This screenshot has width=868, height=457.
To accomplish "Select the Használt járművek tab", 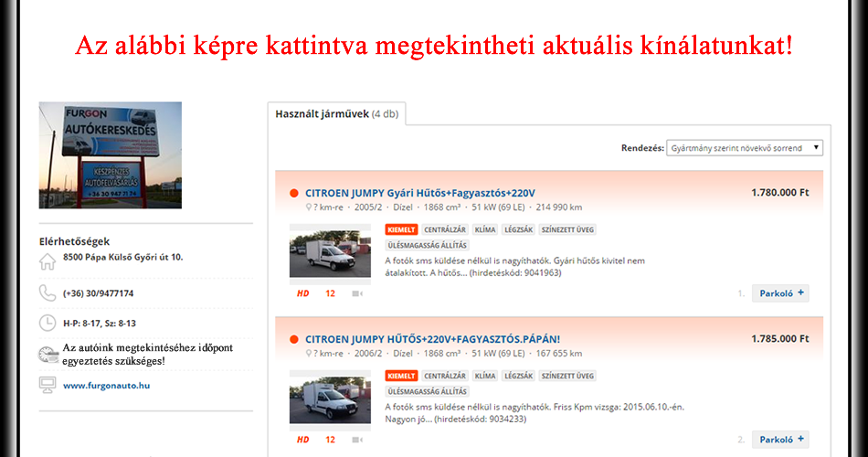I will pyautogui.click(x=336, y=114).
